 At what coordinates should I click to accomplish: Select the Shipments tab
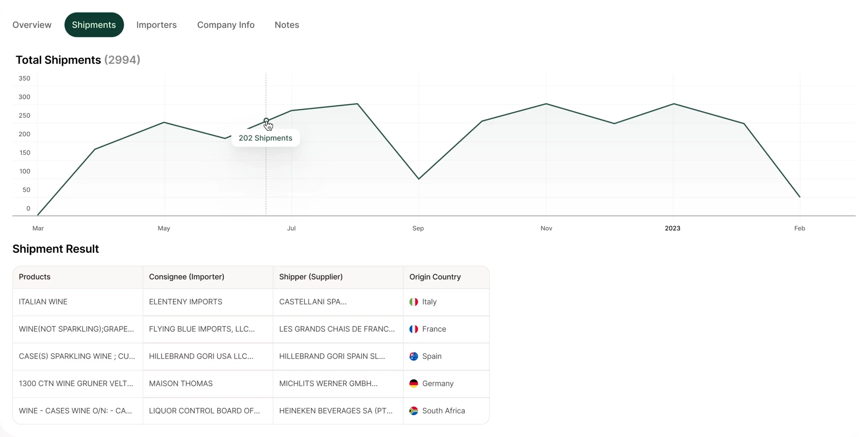tap(94, 25)
